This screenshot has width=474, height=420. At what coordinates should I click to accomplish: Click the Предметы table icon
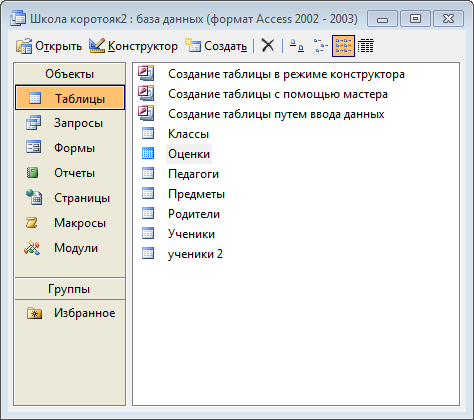(148, 193)
